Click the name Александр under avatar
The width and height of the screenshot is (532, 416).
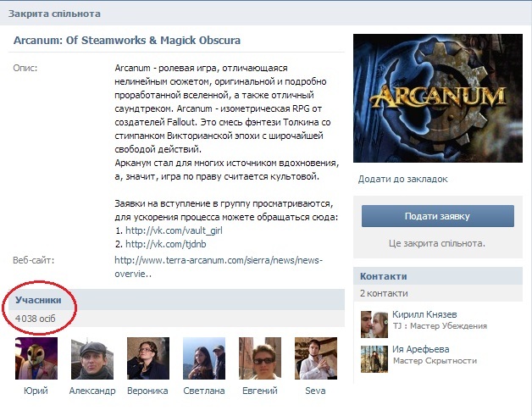tap(92, 391)
